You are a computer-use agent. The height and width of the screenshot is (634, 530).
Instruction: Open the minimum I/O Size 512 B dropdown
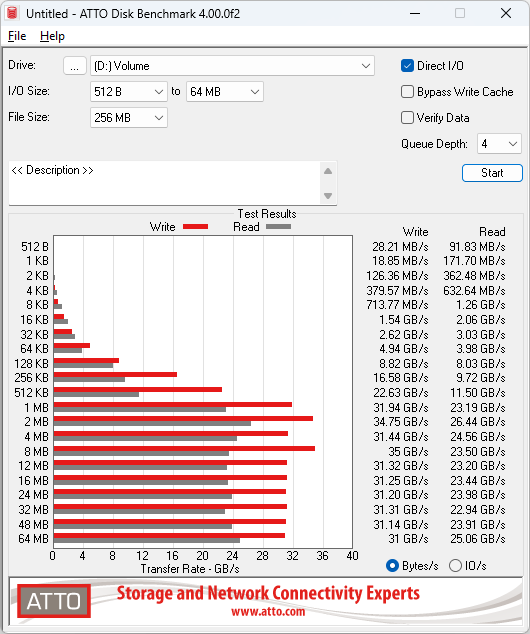129,92
